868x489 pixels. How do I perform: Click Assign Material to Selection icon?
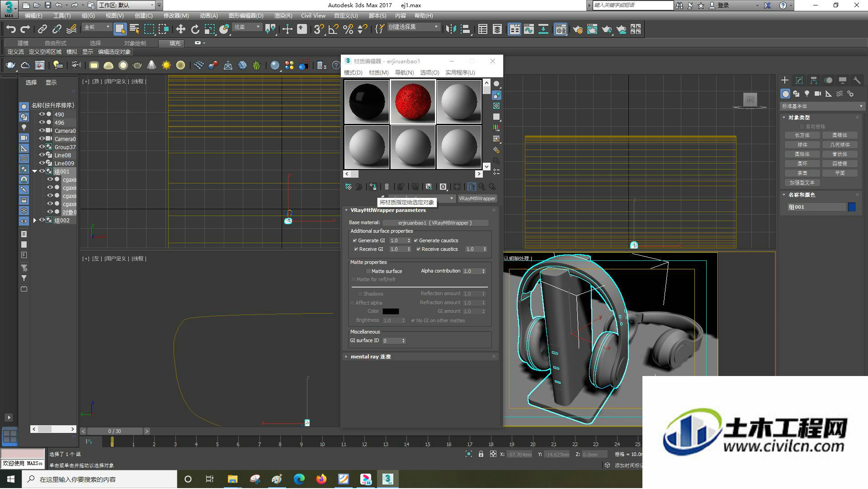point(373,187)
